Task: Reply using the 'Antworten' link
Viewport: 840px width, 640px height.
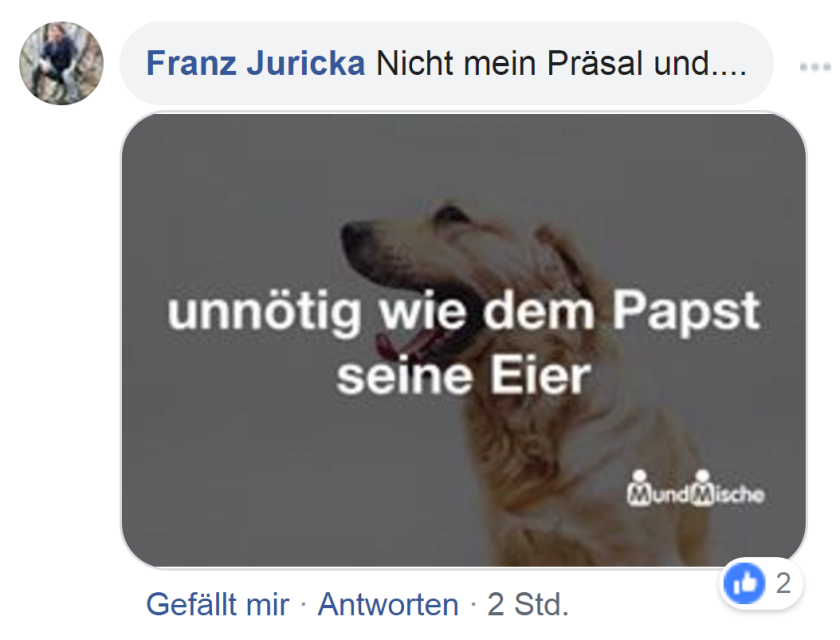Action: click(x=388, y=605)
